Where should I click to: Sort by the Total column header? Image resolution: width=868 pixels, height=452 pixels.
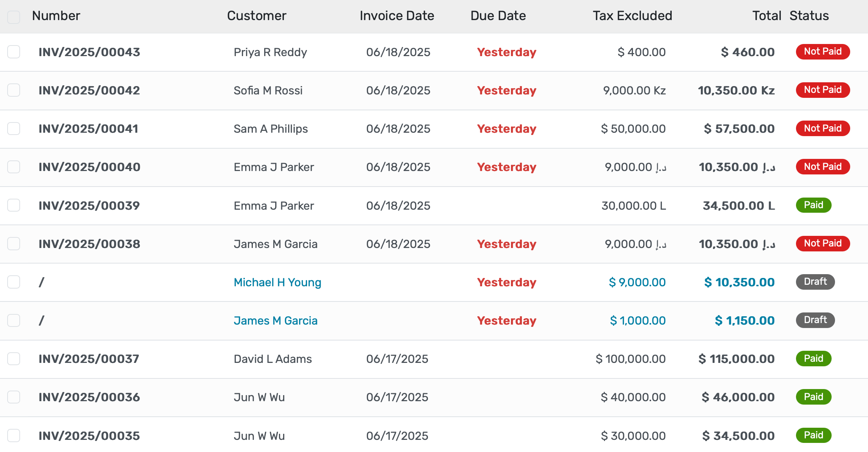point(766,16)
